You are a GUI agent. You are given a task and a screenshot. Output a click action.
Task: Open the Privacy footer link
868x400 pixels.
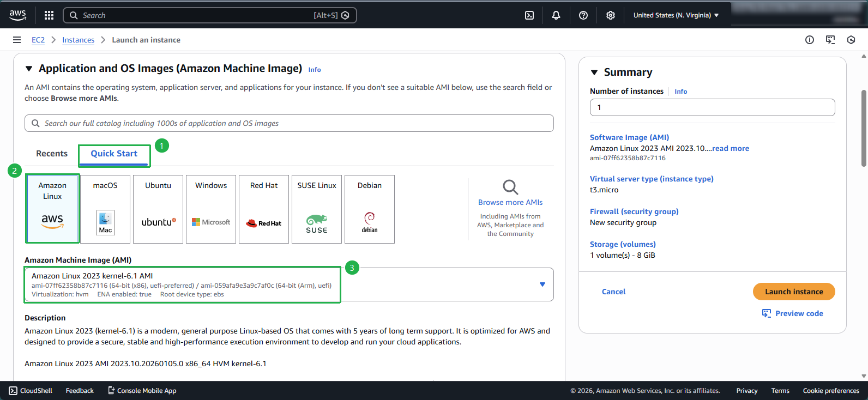(x=747, y=391)
